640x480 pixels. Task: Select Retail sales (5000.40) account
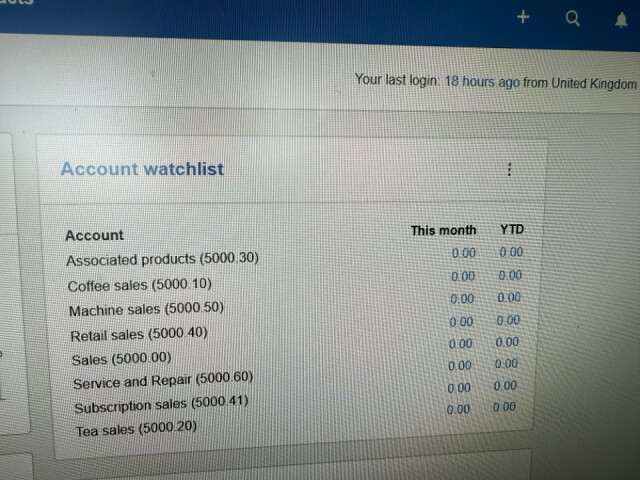tap(139, 334)
